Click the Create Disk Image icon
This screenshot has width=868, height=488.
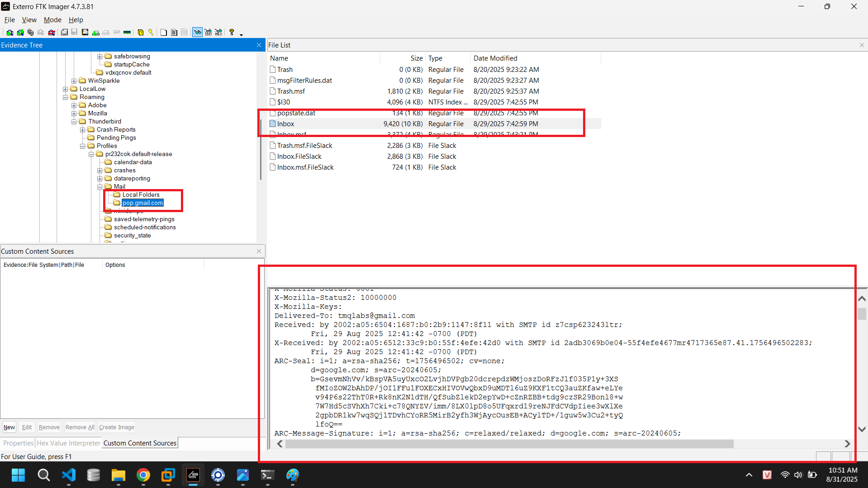[x=64, y=33]
